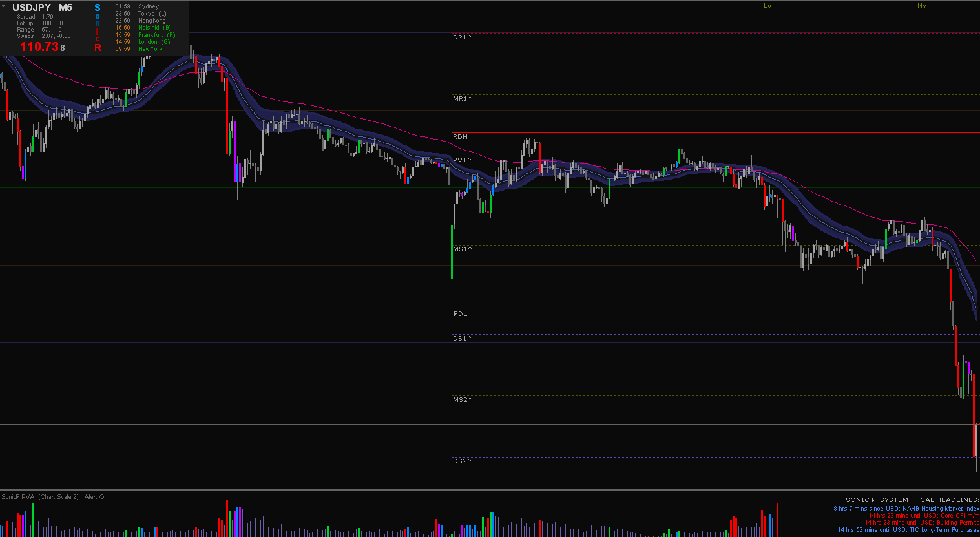Open the TIC Long-Term Purchases headline

click(x=909, y=530)
